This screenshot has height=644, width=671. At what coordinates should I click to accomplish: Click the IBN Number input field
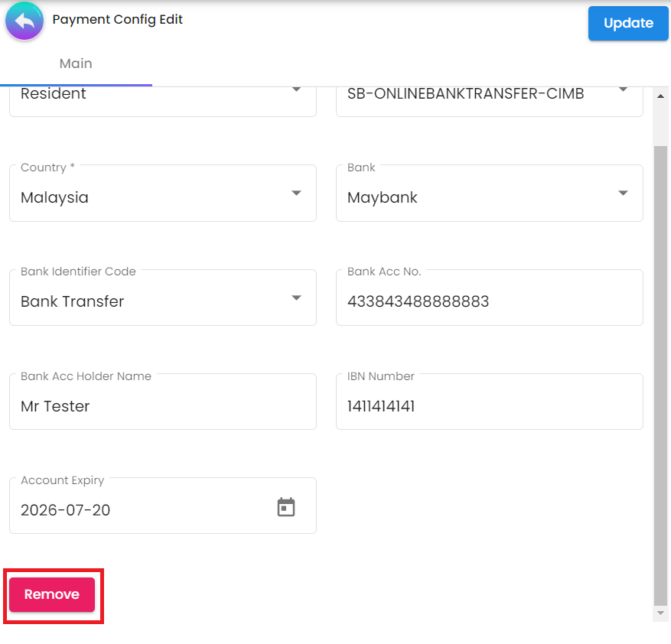point(489,406)
